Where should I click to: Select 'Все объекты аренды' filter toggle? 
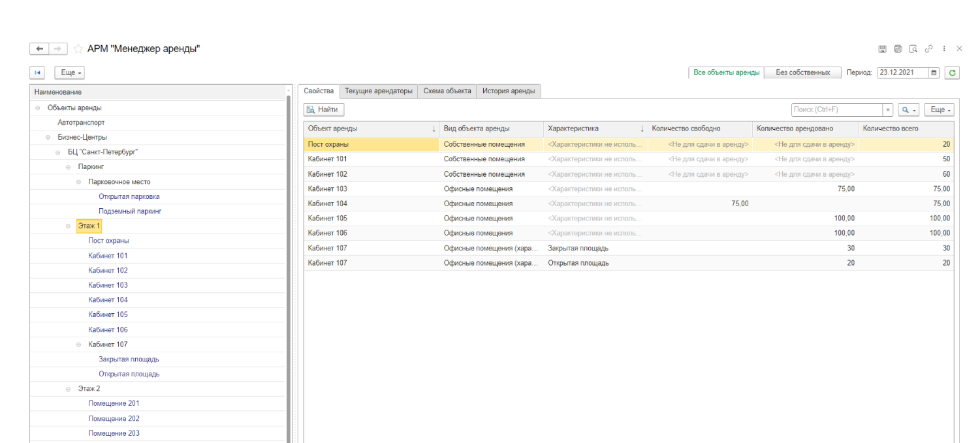726,73
